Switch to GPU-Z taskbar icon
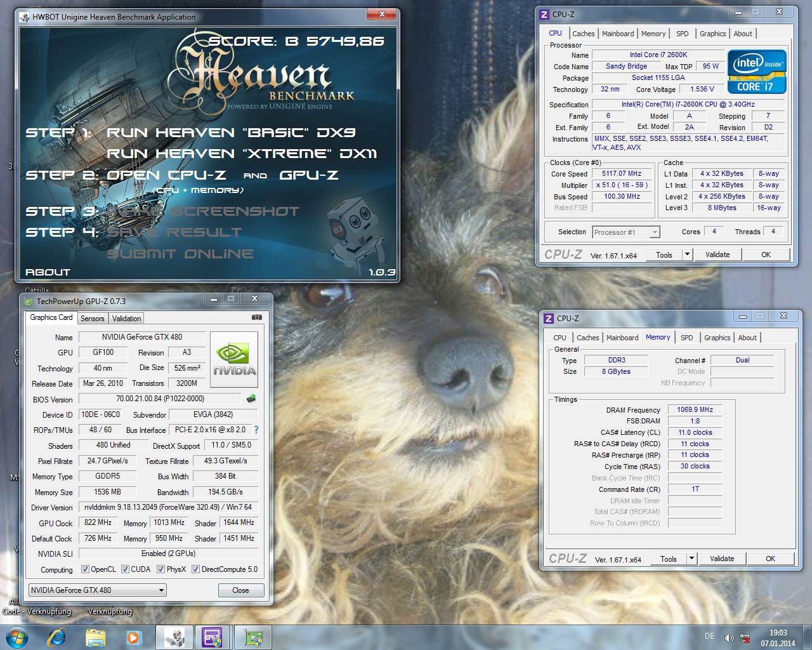812x650 pixels. point(253,637)
